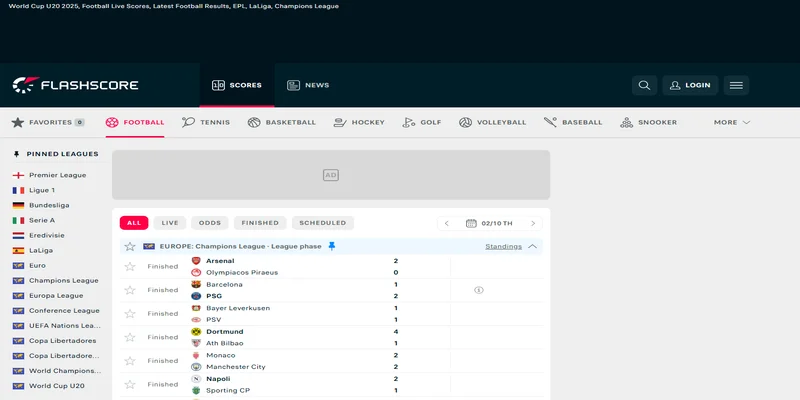
Task: Select the Hockey sport icon
Action: (x=340, y=122)
